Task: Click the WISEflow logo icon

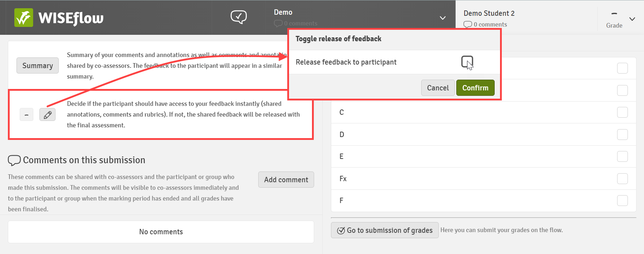Action: pyautogui.click(x=24, y=18)
